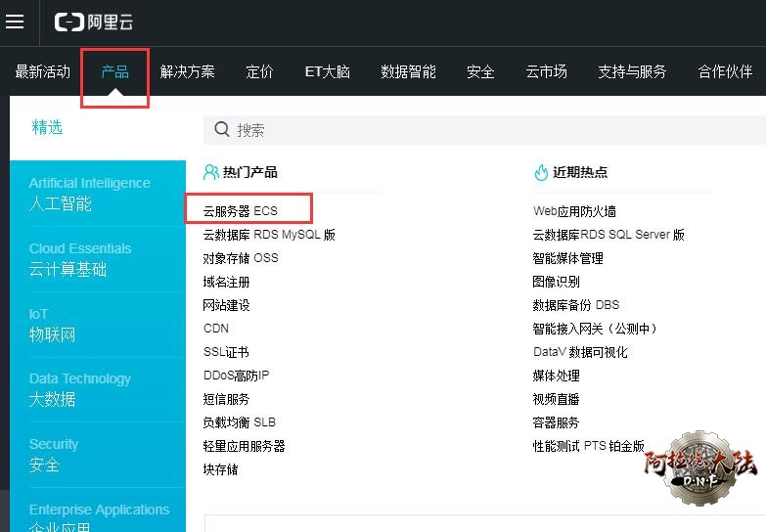Click the search magnifier icon
Viewport: 766px width, 532px height.
tap(222, 129)
